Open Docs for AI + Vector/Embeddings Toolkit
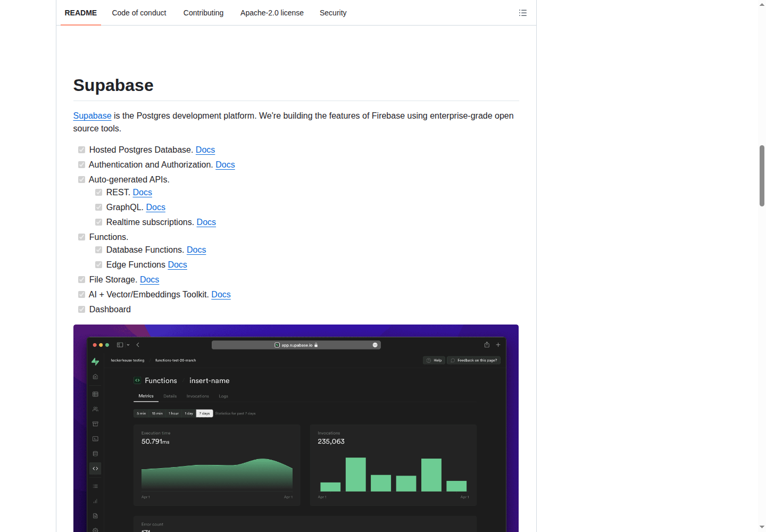The image size is (766, 532). (221, 295)
